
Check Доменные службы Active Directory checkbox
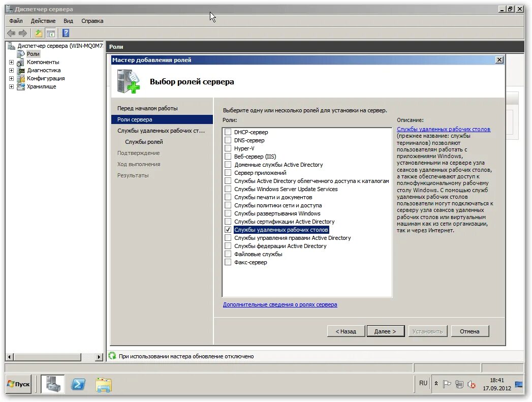(x=228, y=165)
